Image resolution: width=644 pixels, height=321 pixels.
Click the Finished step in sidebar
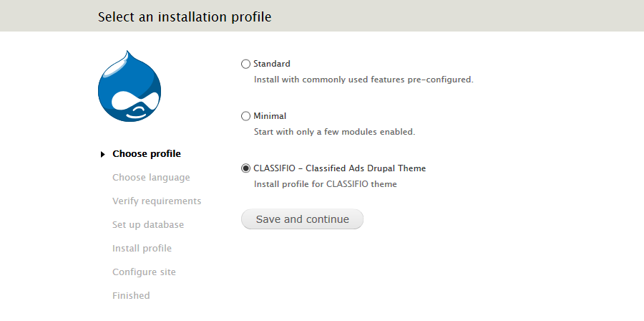tap(131, 296)
